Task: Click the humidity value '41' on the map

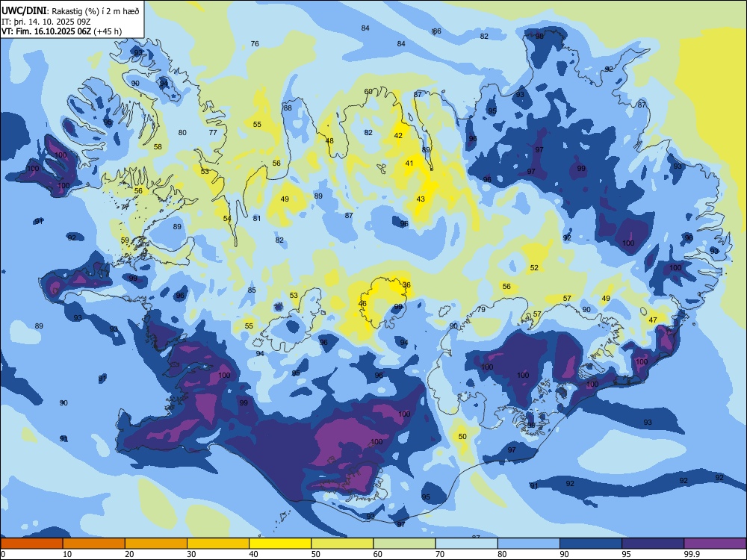Action: click(x=409, y=164)
